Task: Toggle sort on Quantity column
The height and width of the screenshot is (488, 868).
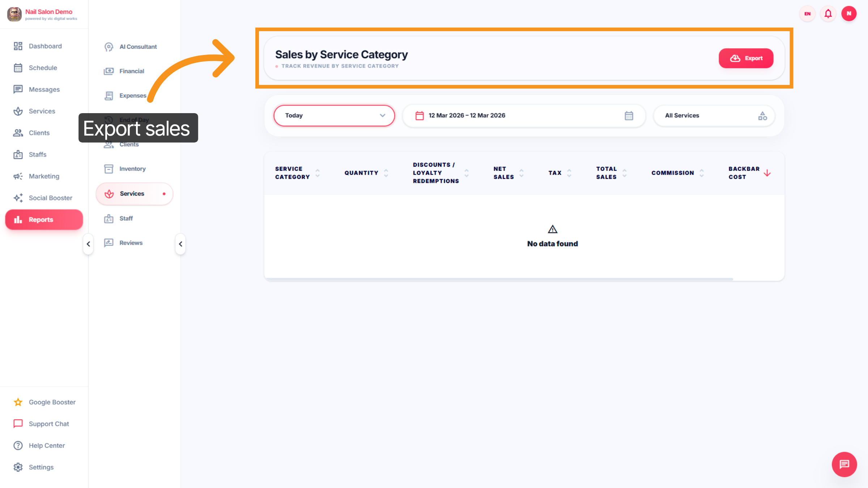Action: (386, 173)
